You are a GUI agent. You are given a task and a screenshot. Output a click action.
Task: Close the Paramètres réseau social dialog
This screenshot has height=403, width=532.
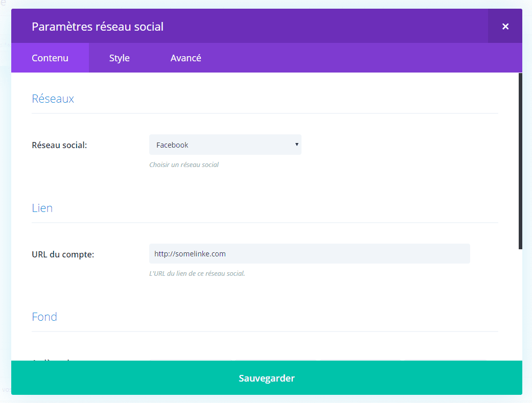click(x=505, y=26)
